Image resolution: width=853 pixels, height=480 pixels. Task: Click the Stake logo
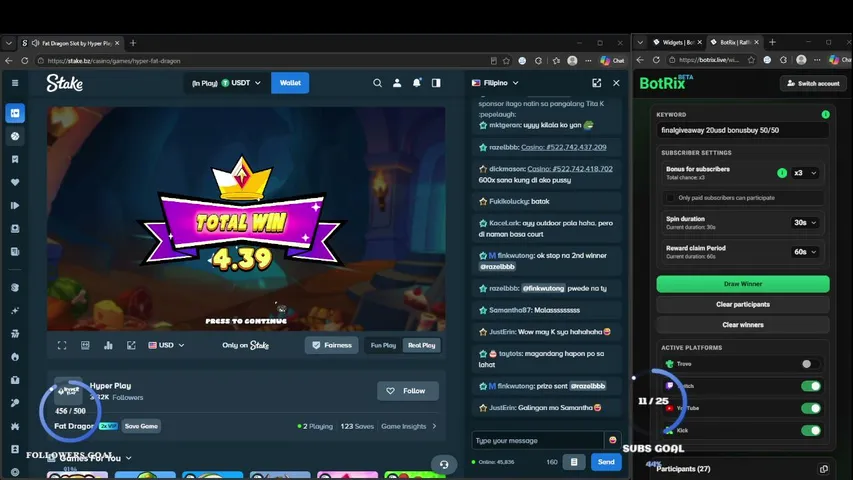click(x=65, y=83)
